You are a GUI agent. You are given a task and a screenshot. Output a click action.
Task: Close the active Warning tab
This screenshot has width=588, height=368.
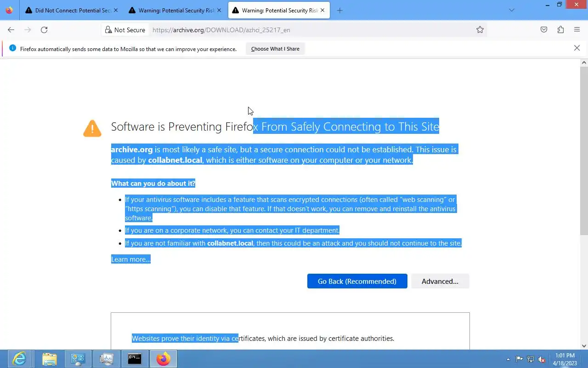click(x=322, y=10)
